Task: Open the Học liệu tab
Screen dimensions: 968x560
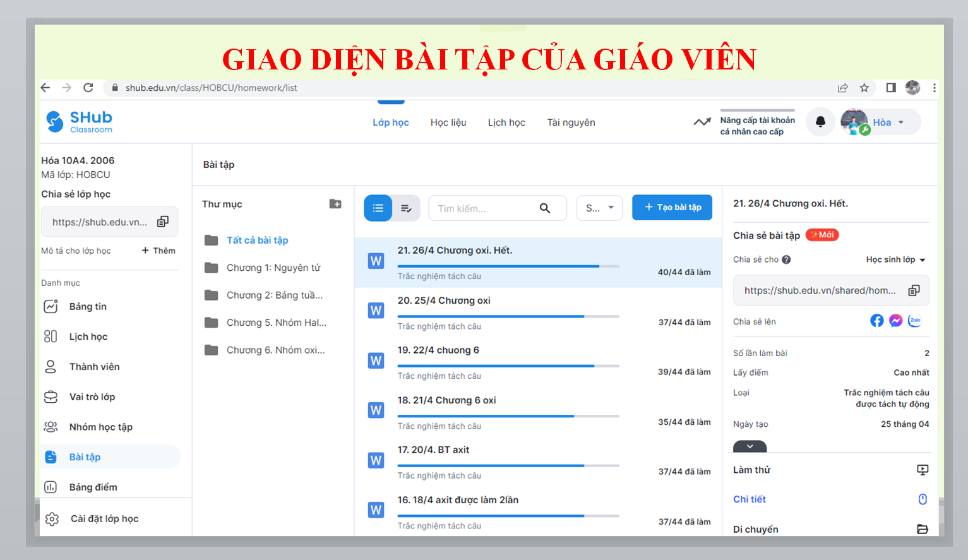Action: [448, 122]
